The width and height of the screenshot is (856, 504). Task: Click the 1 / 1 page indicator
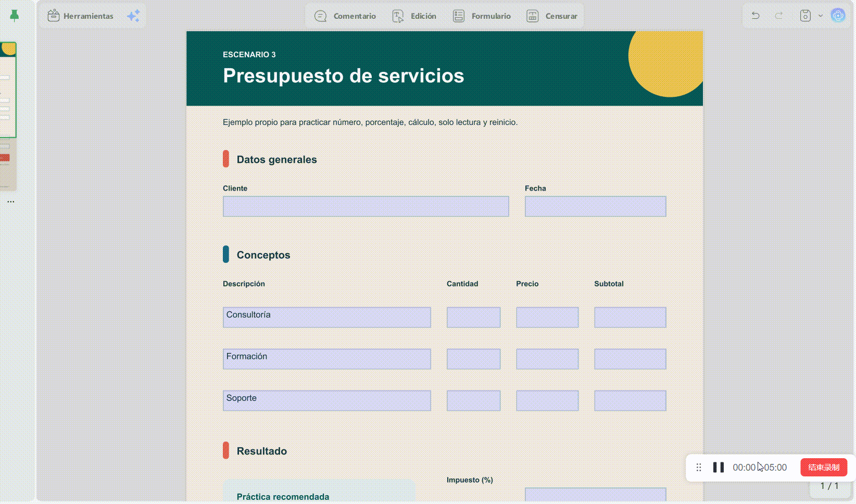click(829, 486)
